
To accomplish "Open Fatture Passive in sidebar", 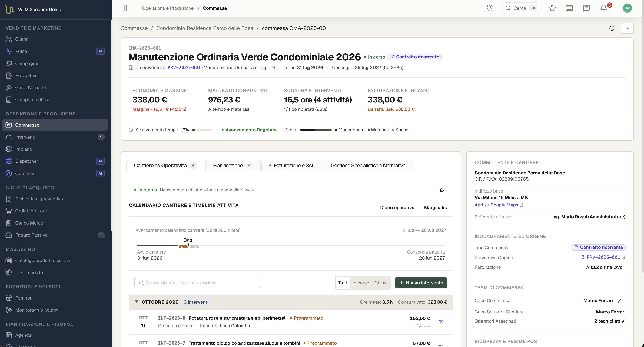I will coord(55,235).
